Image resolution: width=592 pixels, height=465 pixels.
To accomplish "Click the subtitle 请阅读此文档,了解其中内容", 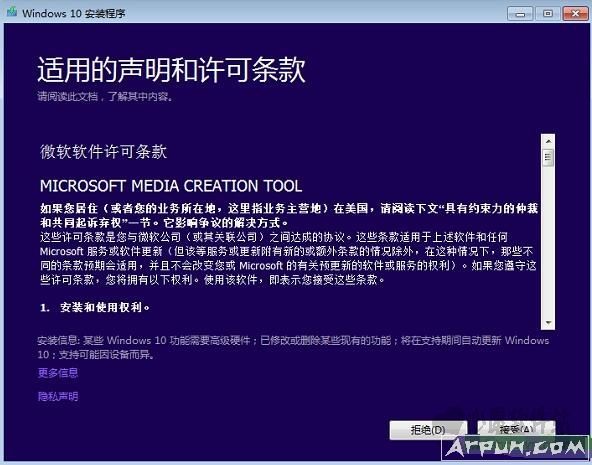I will [105, 97].
